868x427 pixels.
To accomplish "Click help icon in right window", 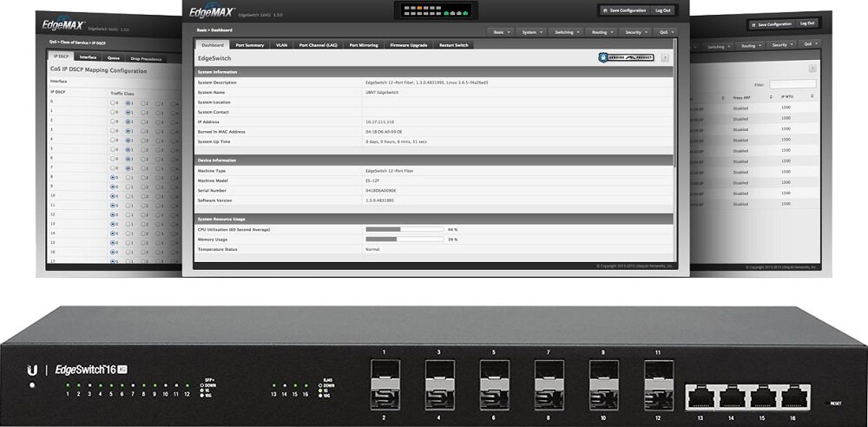I will pyautogui.click(x=812, y=68).
